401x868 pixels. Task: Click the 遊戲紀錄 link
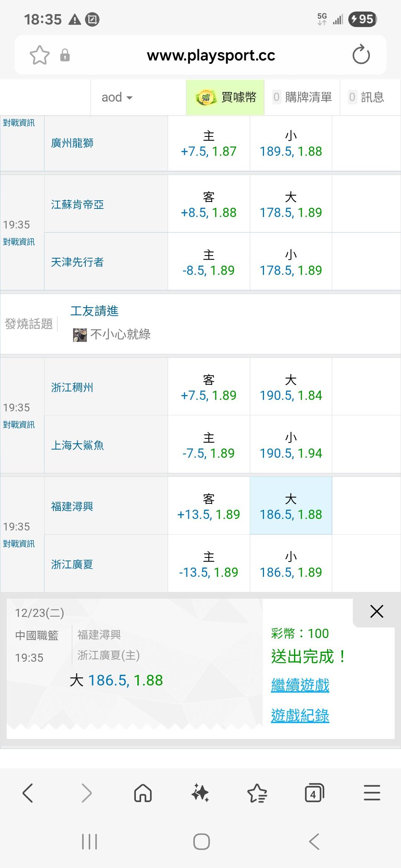300,716
